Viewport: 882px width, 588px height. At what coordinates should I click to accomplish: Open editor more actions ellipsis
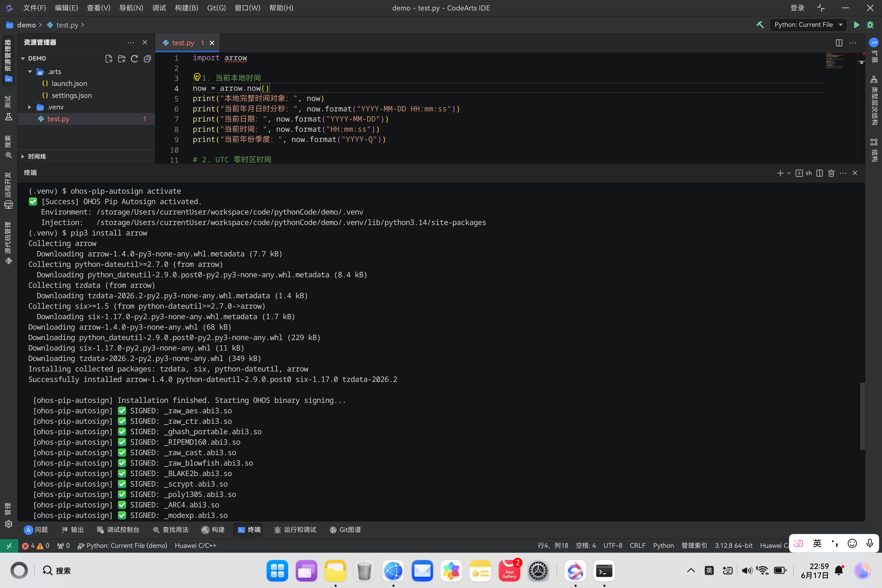pyautogui.click(x=853, y=43)
